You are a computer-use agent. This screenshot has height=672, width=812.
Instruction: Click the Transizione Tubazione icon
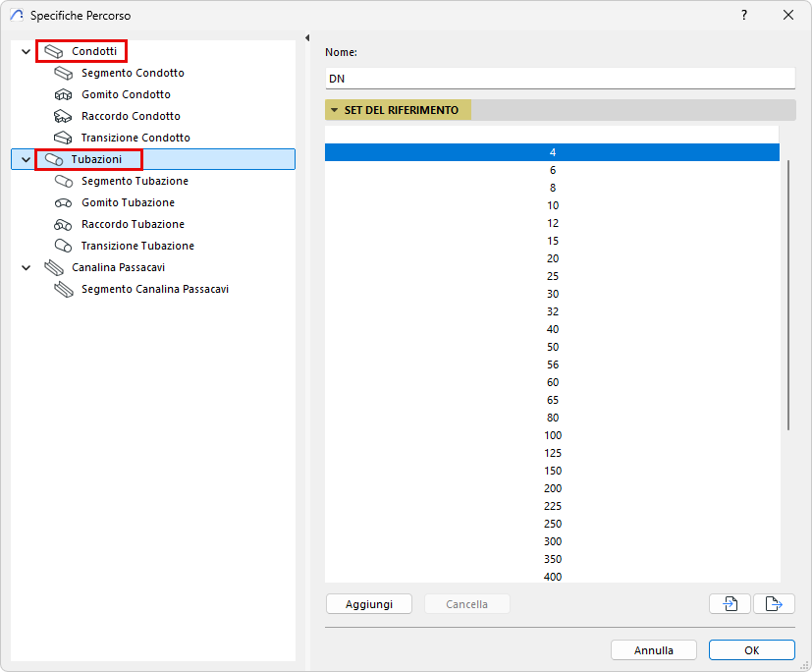tap(63, 247)
